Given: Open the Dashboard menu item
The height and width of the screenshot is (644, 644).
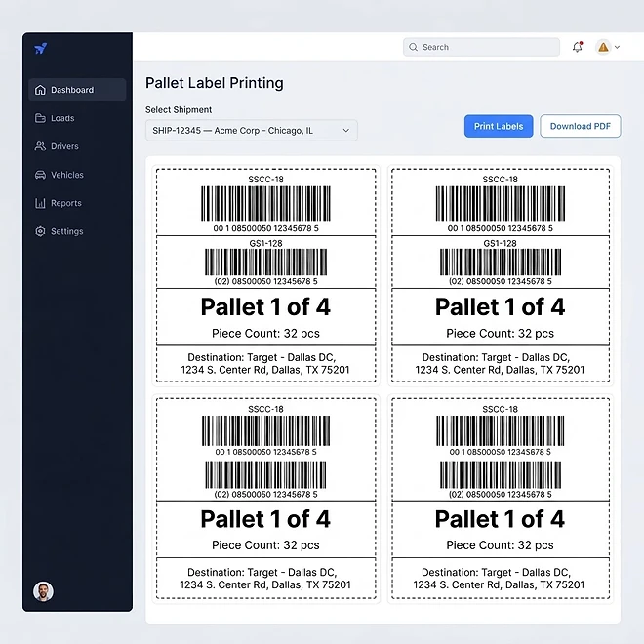Looking at the screenshot, I should pos(77,90).
